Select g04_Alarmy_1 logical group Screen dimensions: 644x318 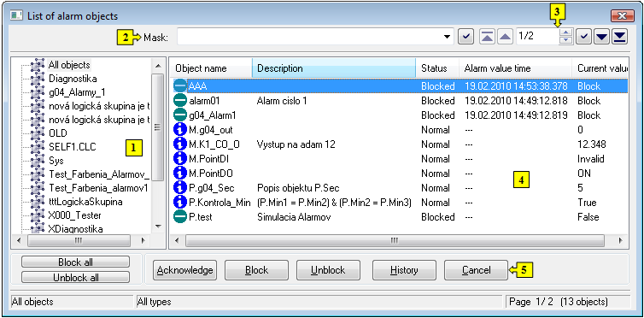pos(77,92)
